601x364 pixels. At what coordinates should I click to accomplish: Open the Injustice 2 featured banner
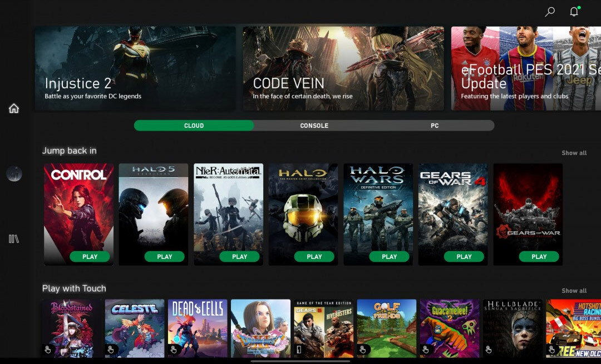[135, 68]
